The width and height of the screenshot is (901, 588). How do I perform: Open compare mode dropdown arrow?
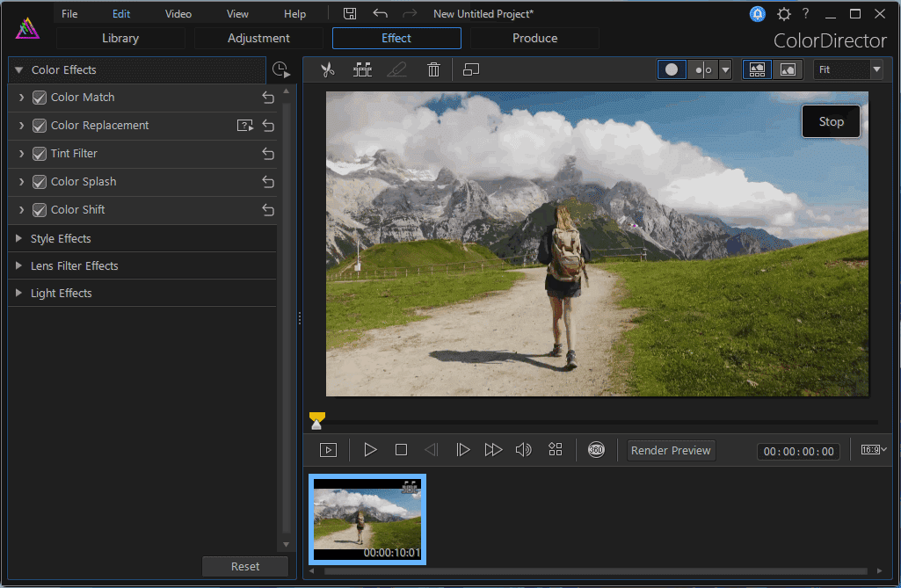[726, 69]
